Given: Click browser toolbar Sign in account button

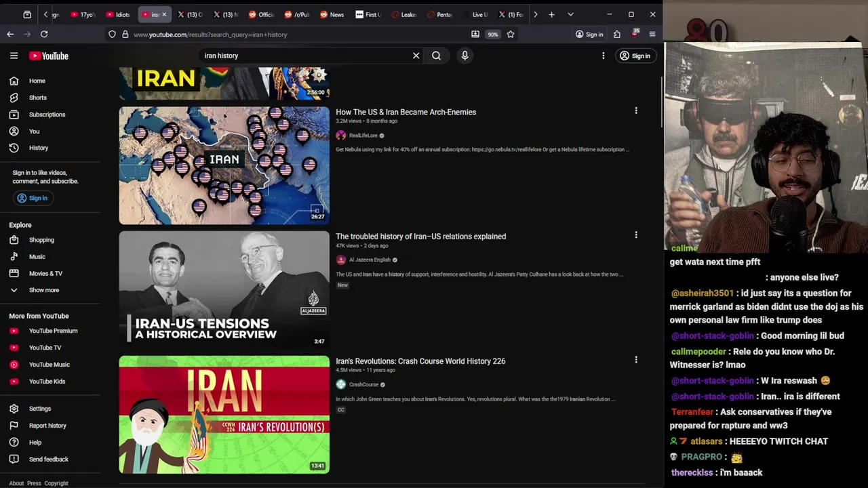Looking at the screenshot, I should click(589, 35).
